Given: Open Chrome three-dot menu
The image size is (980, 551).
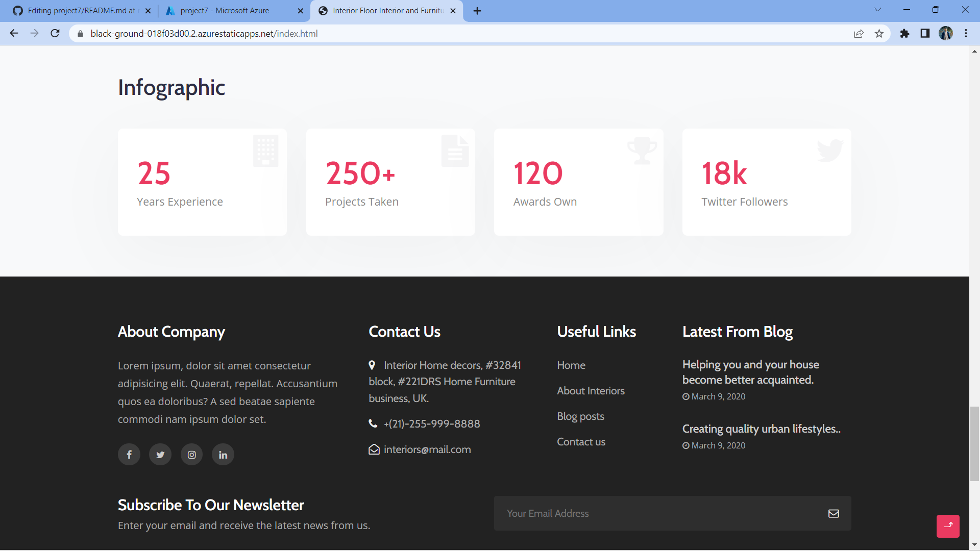Looking at the screenshot, I should [x=966, y=34].
